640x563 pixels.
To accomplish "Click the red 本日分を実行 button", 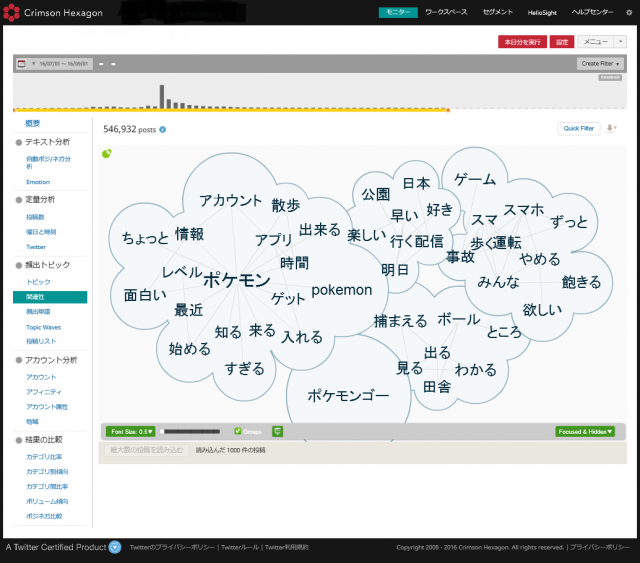I will click(522, 42).
